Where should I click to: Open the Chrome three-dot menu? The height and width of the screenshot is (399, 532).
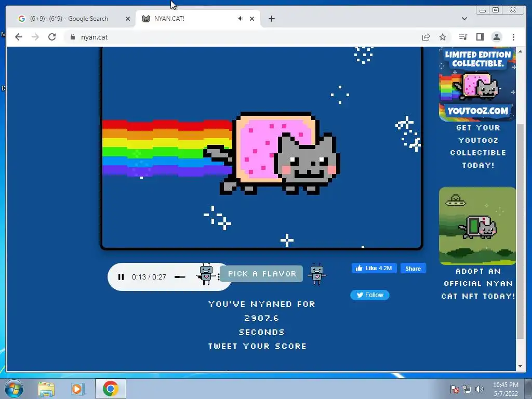pos(514,37)
